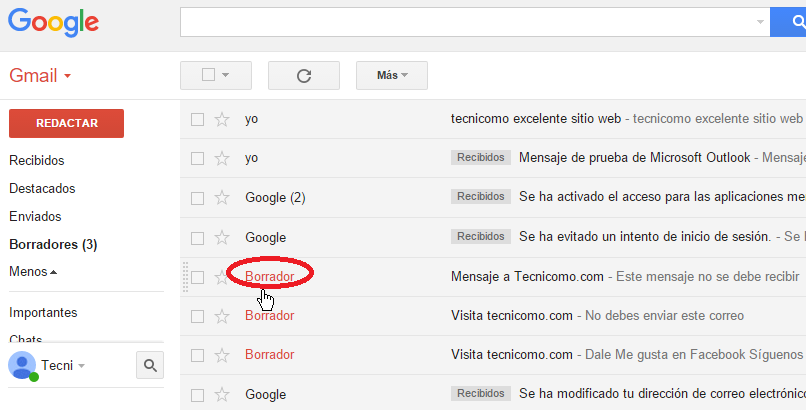806x410 pixels.
Task: Click the refresh button
Action: pos(304,76)
